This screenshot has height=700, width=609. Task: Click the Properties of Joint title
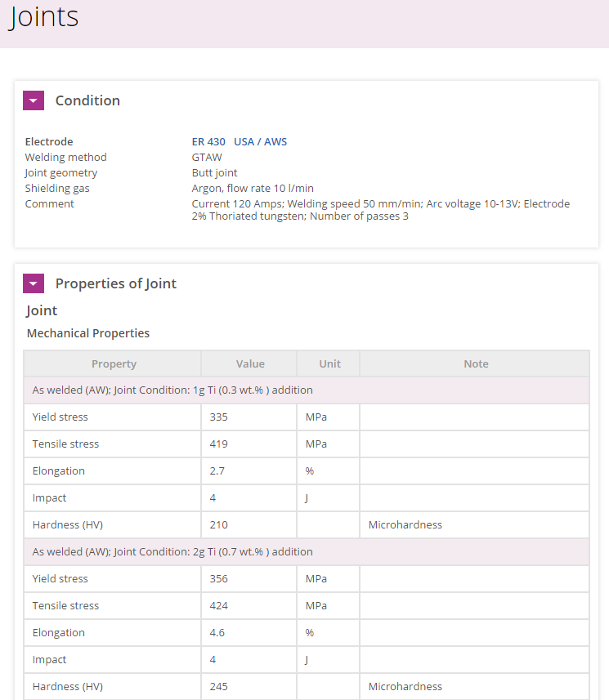(x=116, y=283)
